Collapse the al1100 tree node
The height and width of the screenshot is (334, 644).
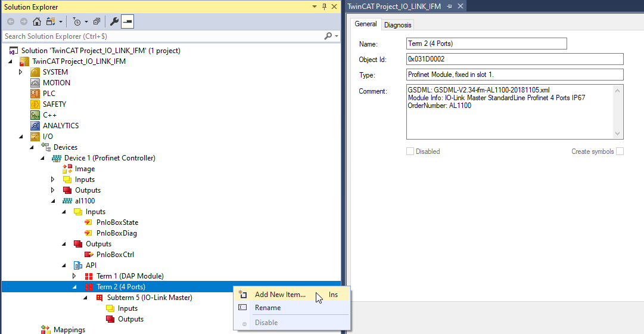[53, 201]
